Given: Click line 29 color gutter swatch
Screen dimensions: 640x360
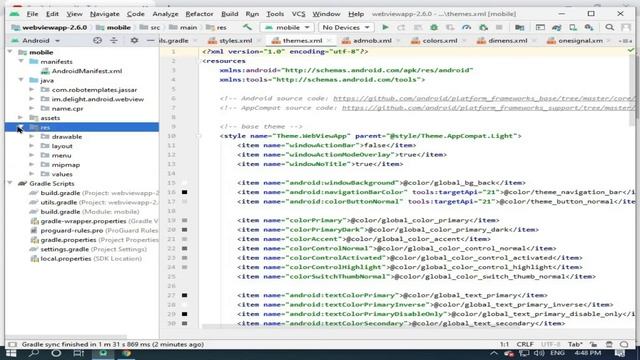Looking at the screenshot, I should tap(184, 314).
